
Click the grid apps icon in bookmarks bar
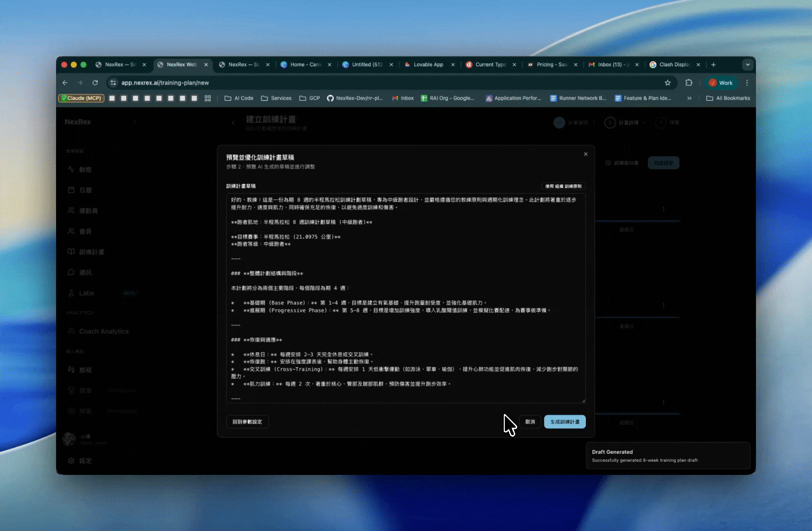pyautogui.click(x=207, y=98)
